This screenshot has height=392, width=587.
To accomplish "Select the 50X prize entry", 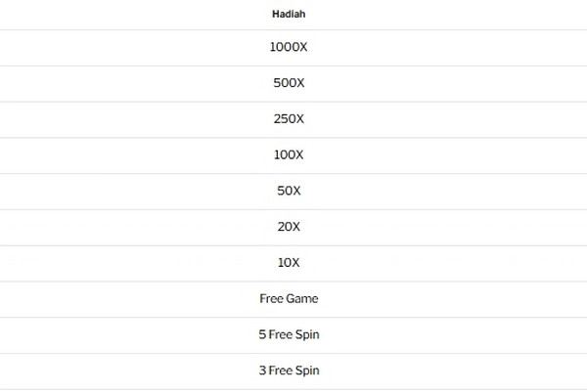I will (x=288, y=191).
